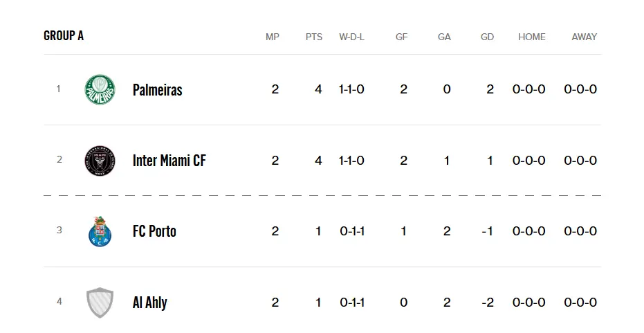The width and height of the screenshot is (644, 333).
Task: Open the Inter Miami CF team link
Action: point(169,161)
